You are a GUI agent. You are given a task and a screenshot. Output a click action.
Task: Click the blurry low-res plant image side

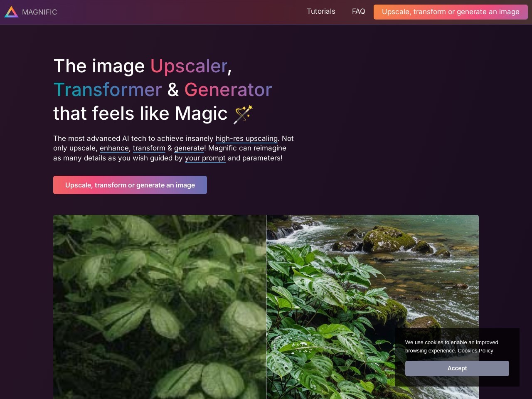160,307
